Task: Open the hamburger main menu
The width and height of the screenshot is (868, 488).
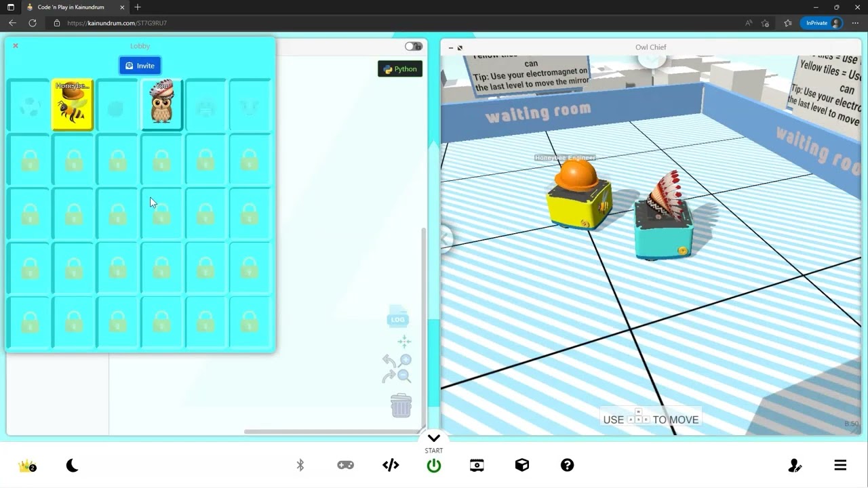Action: (840, 465)
